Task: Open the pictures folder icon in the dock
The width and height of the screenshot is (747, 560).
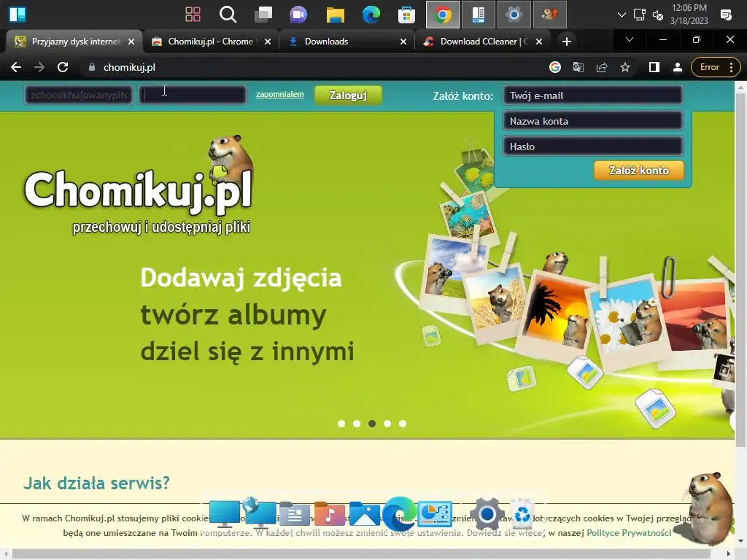Action: tap(365, 514)
